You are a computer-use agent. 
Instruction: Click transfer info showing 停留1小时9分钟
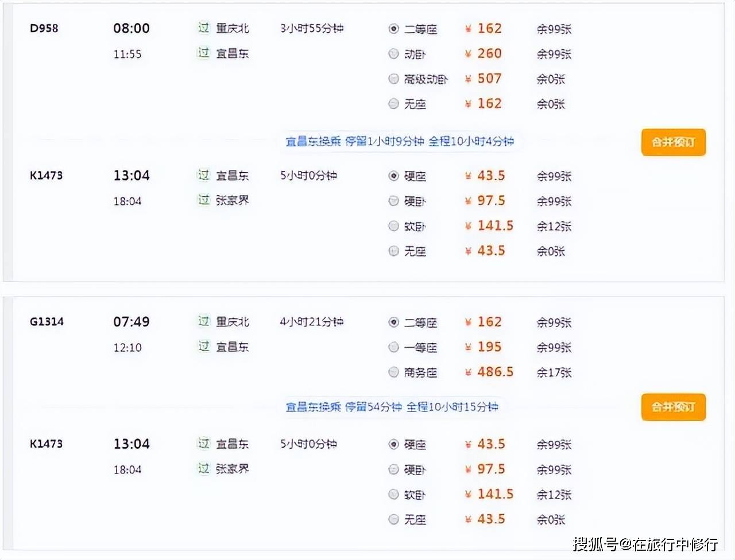[x=400, y=141]
